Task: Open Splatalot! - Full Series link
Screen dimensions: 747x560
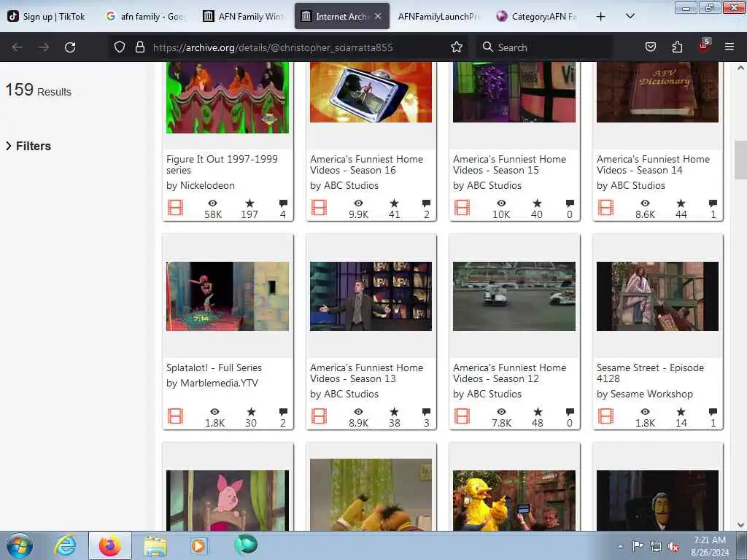Action: coord(214,367)
